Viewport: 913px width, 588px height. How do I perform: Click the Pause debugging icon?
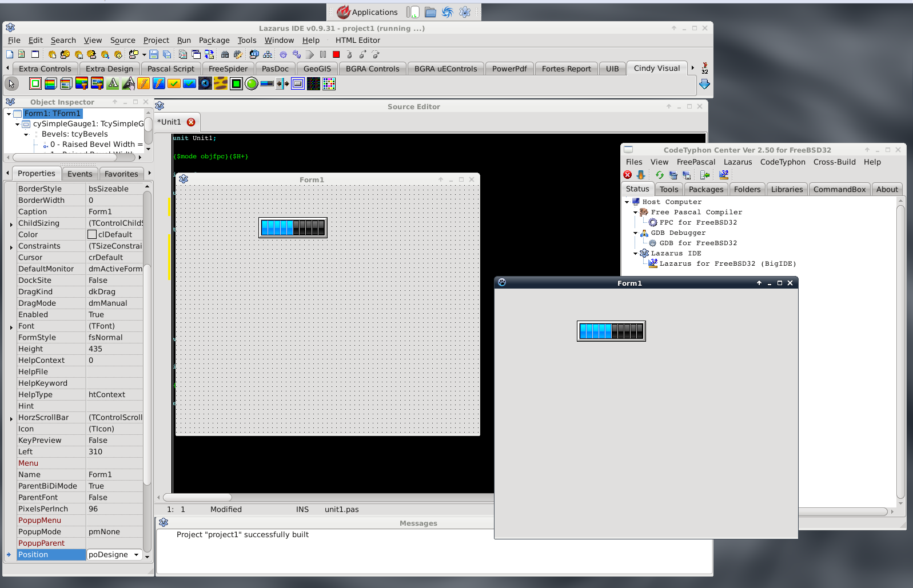323,54
